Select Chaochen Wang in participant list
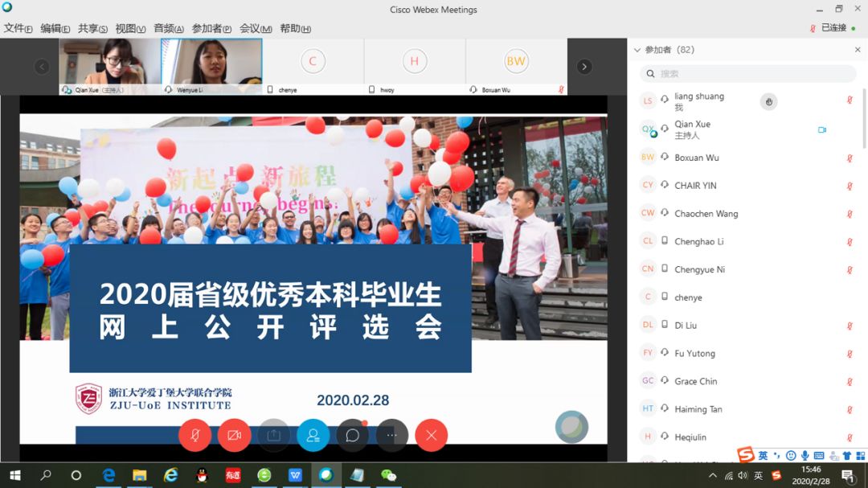The image size is (868, 488). pos(706,214)
